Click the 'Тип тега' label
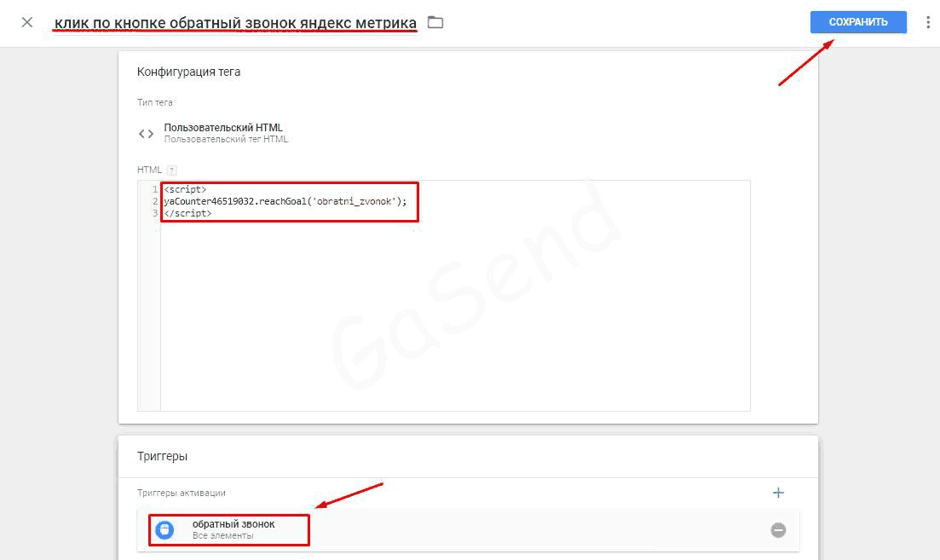The width and height of the screenshot is (940, 560). click(x=154, y=102)
